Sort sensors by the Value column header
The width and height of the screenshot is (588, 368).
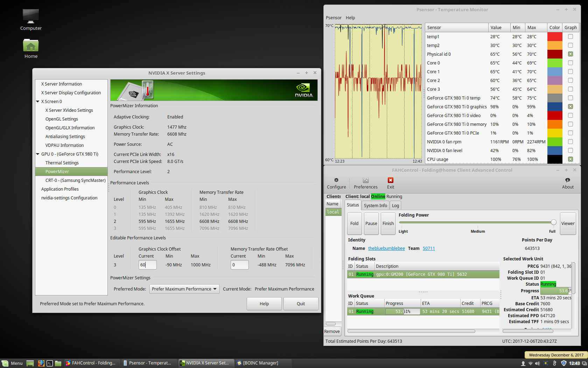[499, 27]
